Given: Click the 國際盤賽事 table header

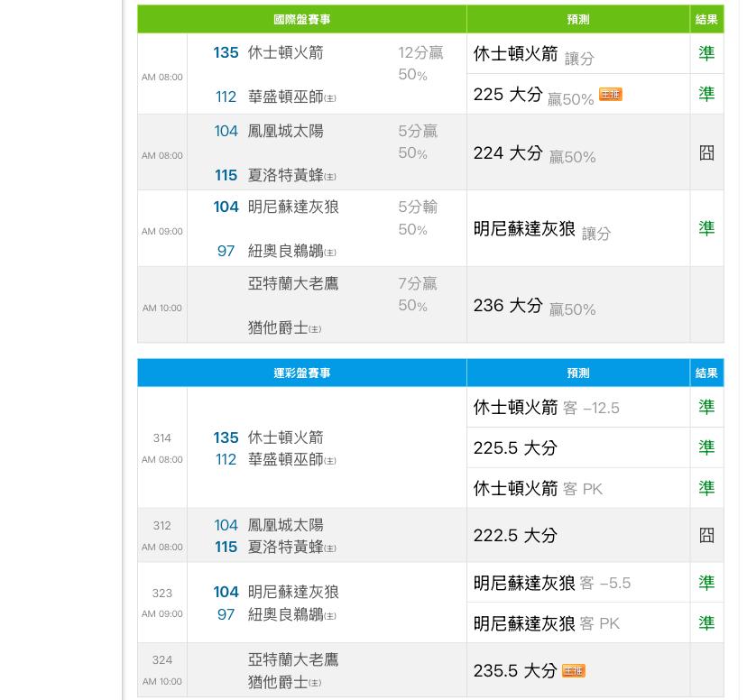Looking at the screenshot, I should click(x=302, y=20).
